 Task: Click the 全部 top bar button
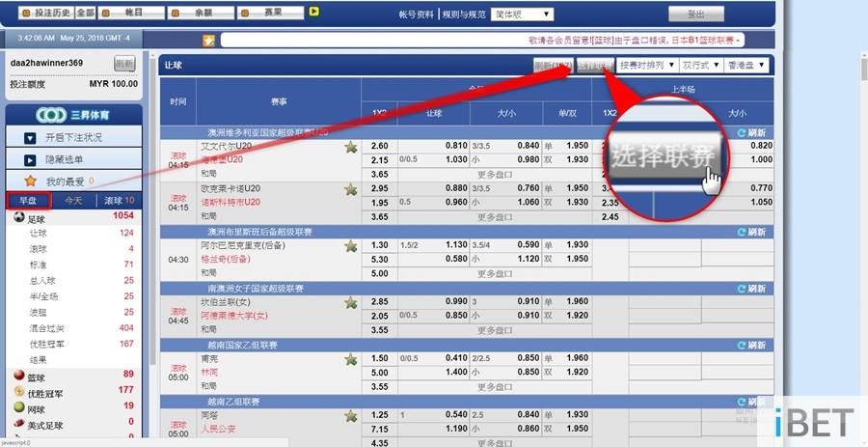[x=85, y=13]
